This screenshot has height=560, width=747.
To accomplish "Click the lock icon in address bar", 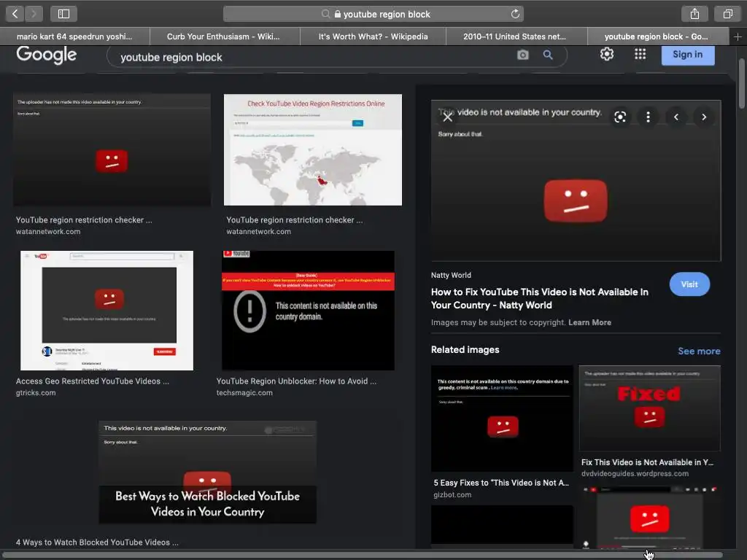I will pyautogui.click(x=337, y=15).
